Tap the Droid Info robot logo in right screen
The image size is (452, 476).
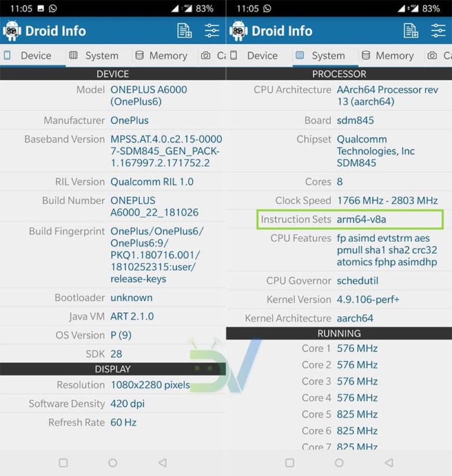pos(239,31)
